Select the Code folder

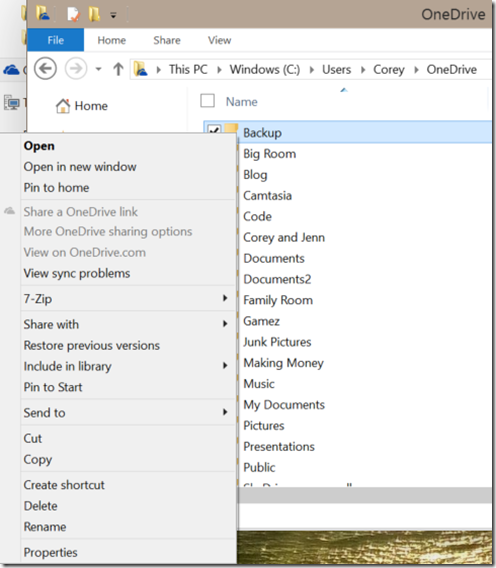tap(257, 217)
